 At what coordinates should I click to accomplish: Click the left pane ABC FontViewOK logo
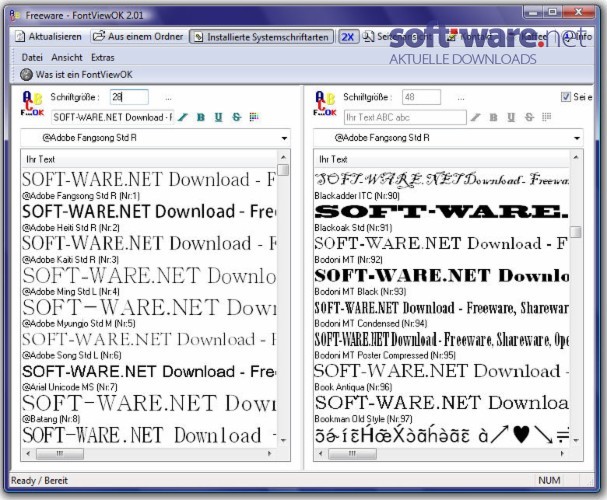click(32, 104)
